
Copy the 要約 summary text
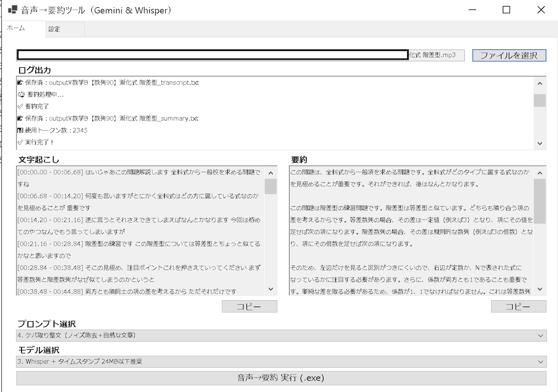pyautogui.click(x=518, y=307)
